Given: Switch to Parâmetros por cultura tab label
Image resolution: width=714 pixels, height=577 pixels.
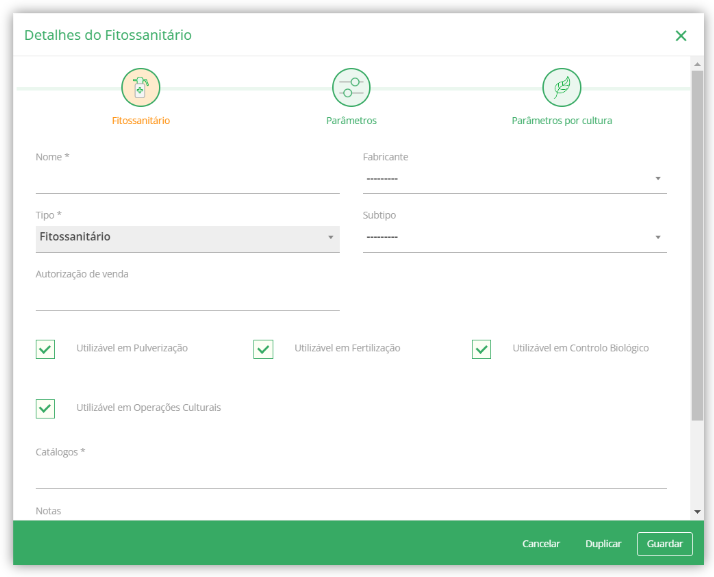Looking at the screenshot, I should click(561, 121).
